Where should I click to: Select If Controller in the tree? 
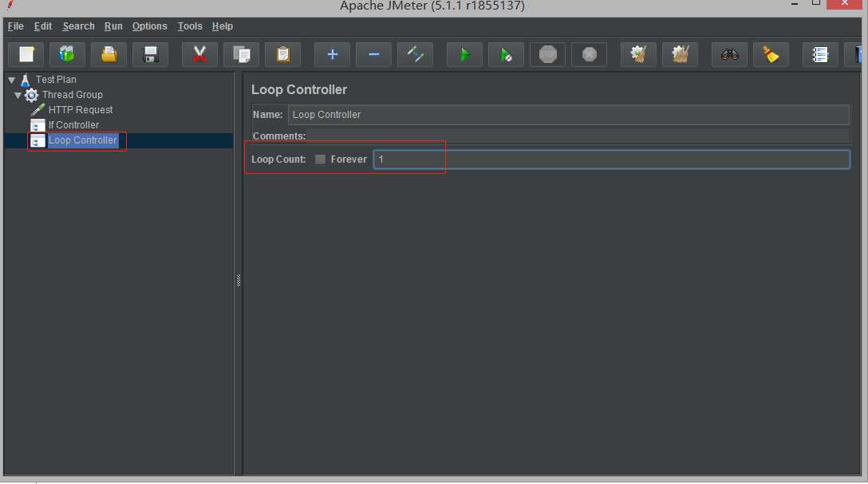pyautogui.click(x=73, y=125)
